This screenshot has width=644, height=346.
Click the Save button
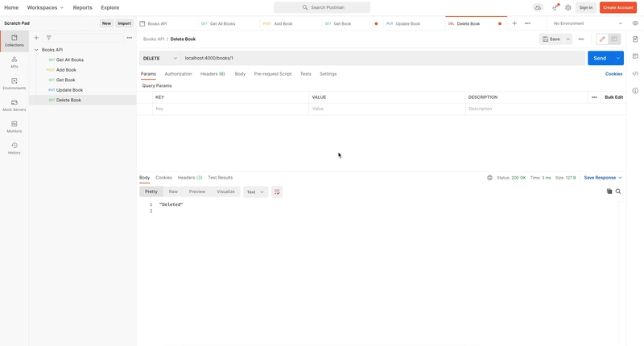(x=551, y=39)
